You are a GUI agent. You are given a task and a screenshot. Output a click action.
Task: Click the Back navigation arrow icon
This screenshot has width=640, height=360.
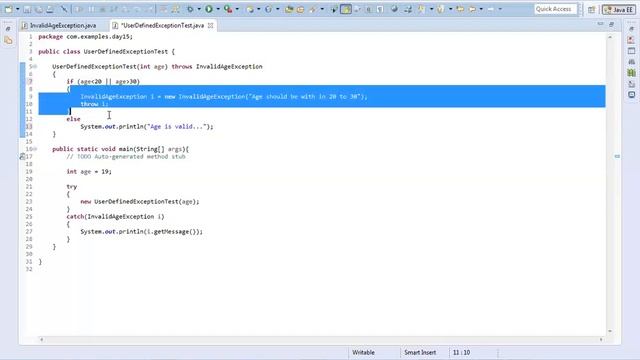coord(472,9)
